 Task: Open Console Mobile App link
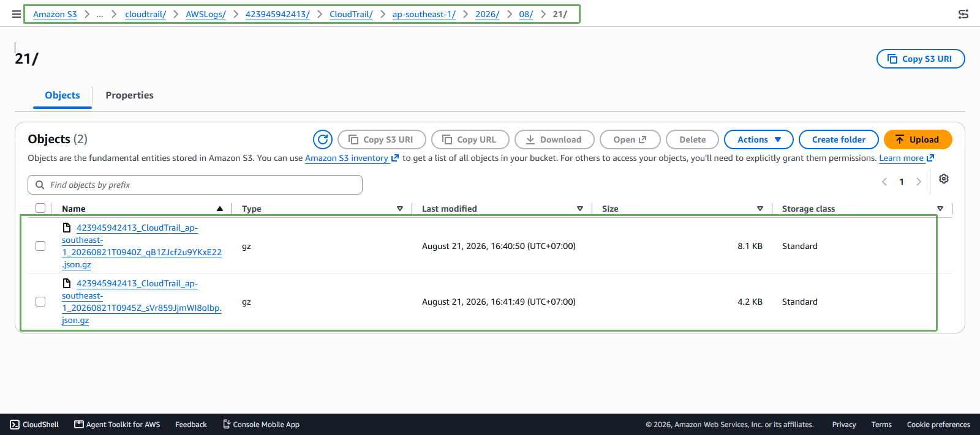[x=261, y=425]
